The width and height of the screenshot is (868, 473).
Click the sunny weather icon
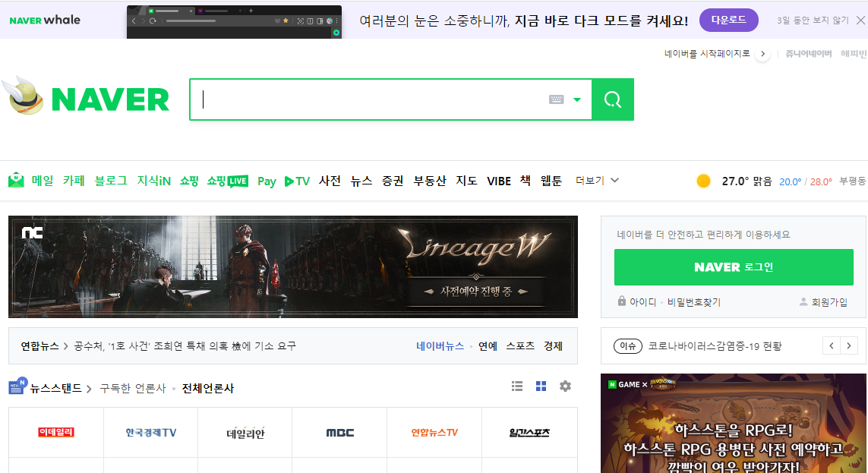704,181
